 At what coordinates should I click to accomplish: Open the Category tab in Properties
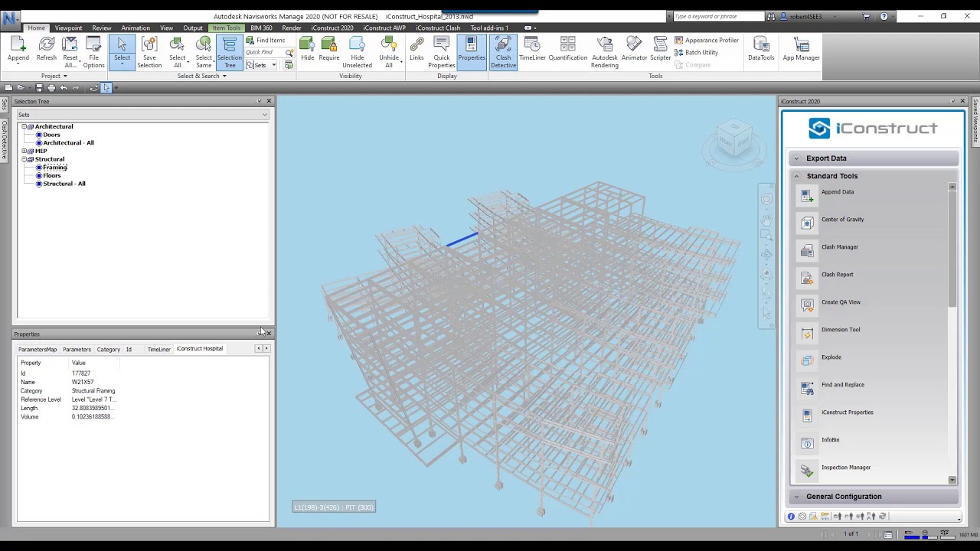(108, 350)
